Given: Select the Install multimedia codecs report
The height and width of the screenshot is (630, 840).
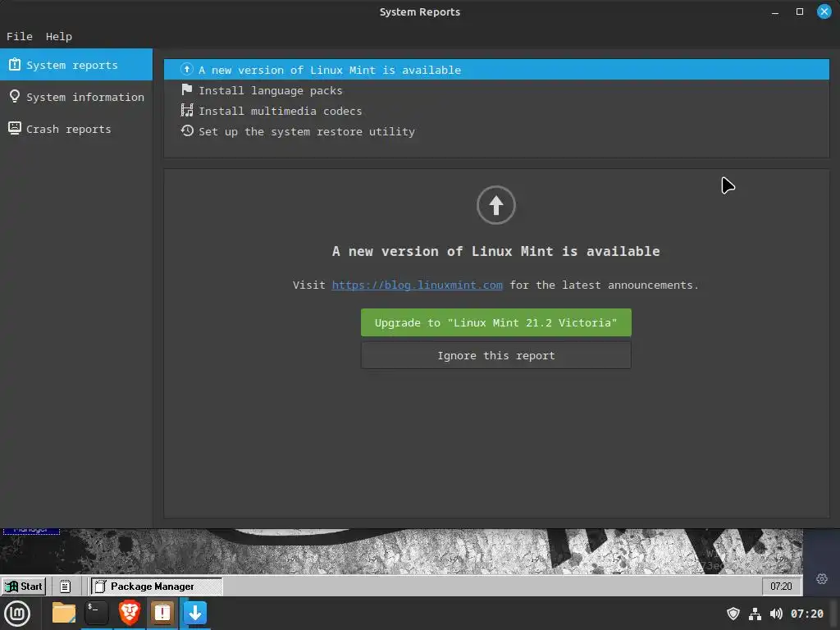Looking at the screenshot, I should 496,111.
